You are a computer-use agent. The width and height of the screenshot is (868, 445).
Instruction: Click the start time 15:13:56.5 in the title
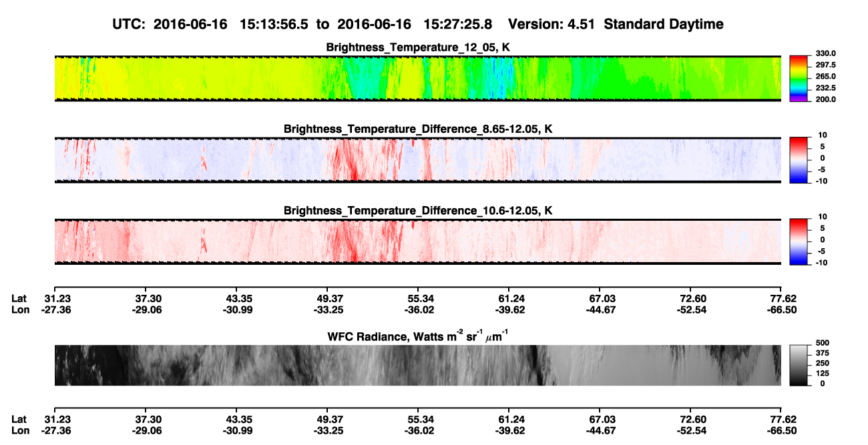coord(275,25)
